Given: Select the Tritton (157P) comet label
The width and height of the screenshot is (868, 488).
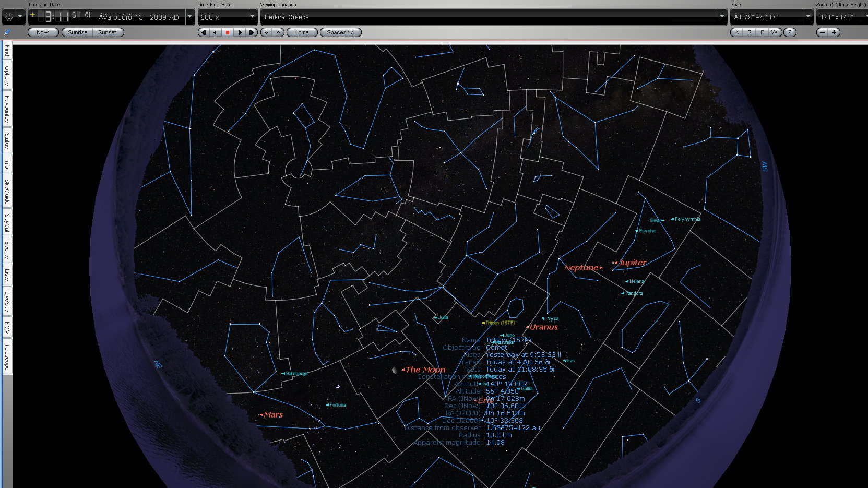Looking at the screenshot, I should point(500,323).
